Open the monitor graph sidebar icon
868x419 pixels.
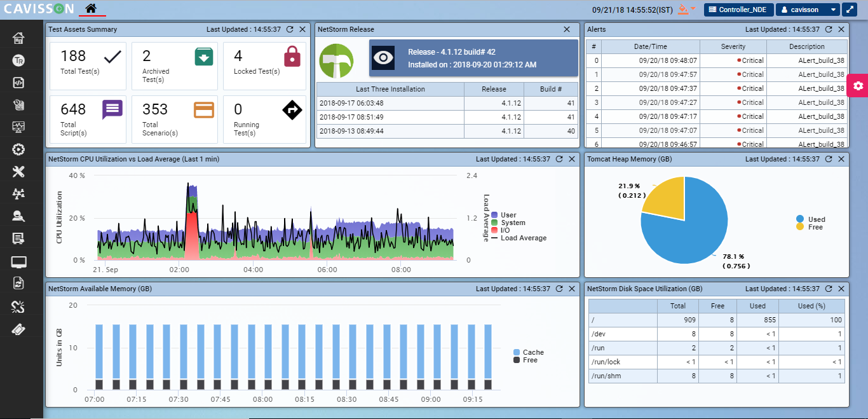tap(18, 127)
